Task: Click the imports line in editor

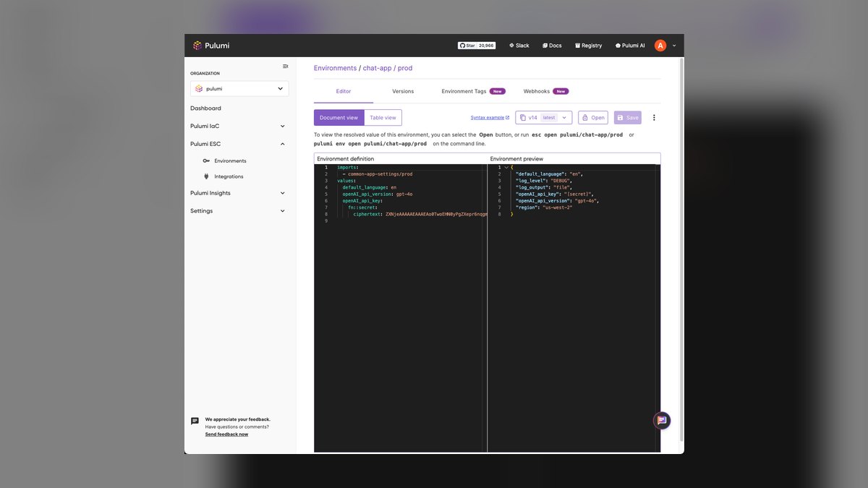Action: (348, 168)
